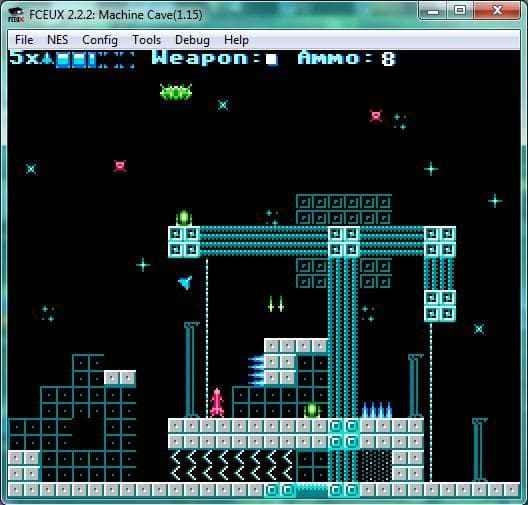528x505 pixels.
Task: Click the blue player ship sprite
Action: click(186, 282)
